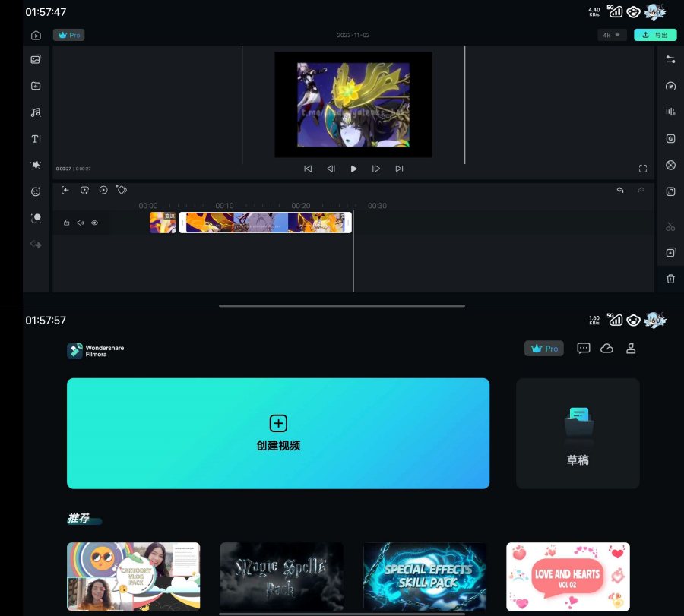684x616 pixels.
Task: Open the user profile icon on Filmora home
Action: coord(631,349)
